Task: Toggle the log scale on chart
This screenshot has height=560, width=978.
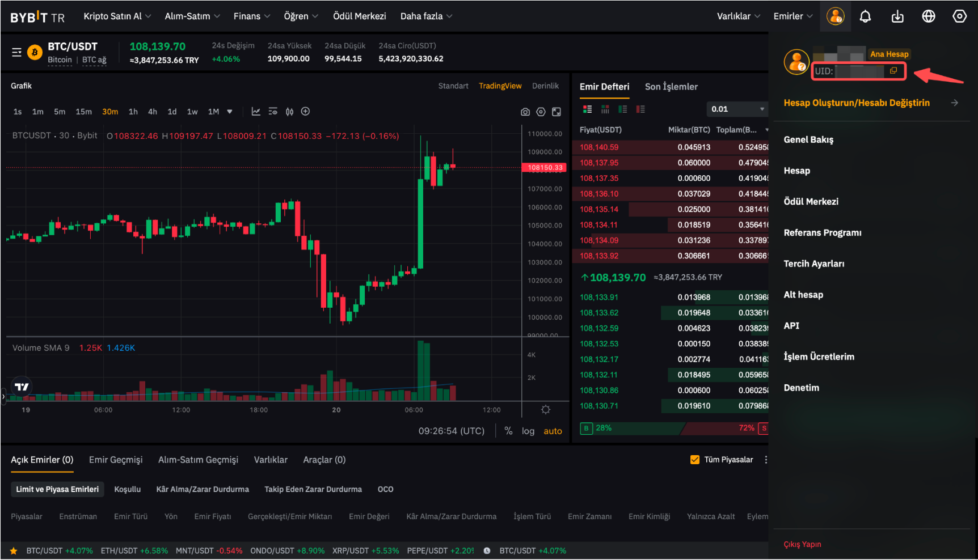Action: [528, 431]
